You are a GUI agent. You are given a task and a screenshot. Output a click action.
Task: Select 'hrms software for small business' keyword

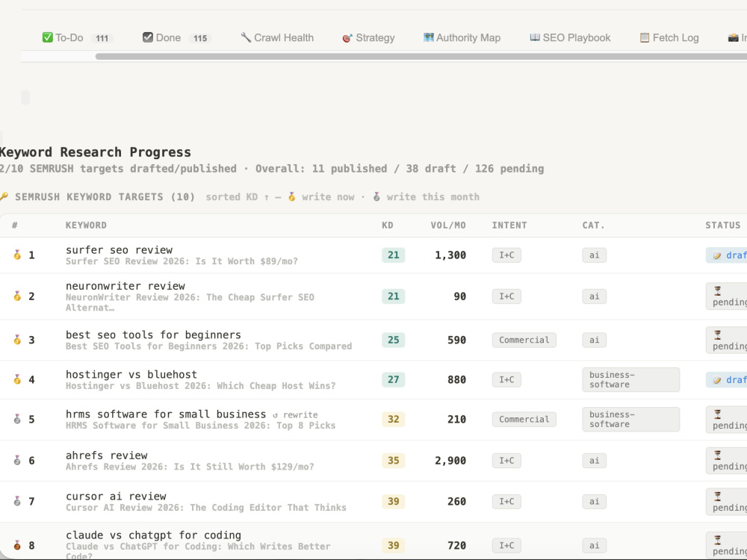(x=166, y=414)
